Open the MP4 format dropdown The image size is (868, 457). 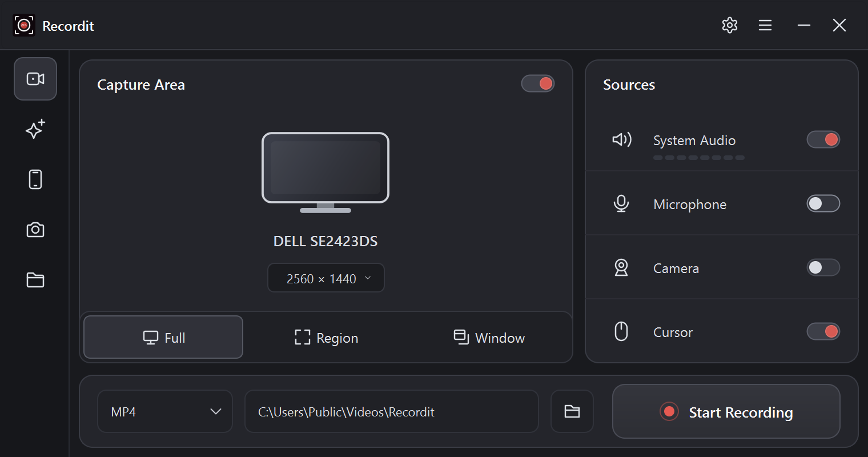pyautogui.click(x=165, y=411)
